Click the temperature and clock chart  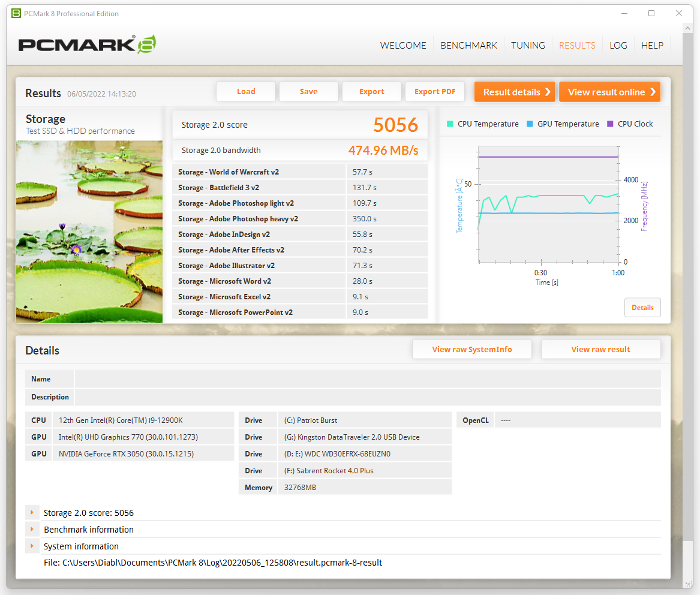pos(548,204)
